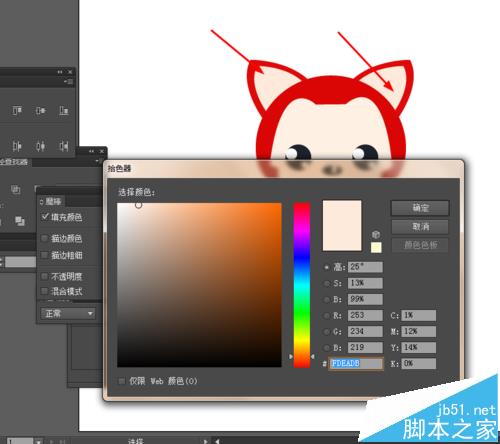Collapse the Align panel with double-arrow icon
This screenshot has height=444, width=500.
point(60,72)
